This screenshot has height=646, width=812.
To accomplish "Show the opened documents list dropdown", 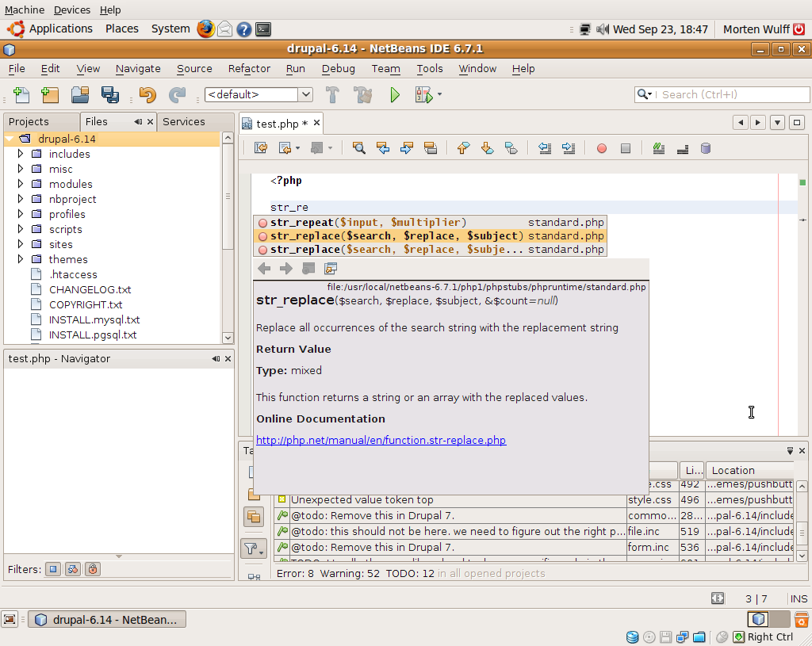I will pos(777,123).
